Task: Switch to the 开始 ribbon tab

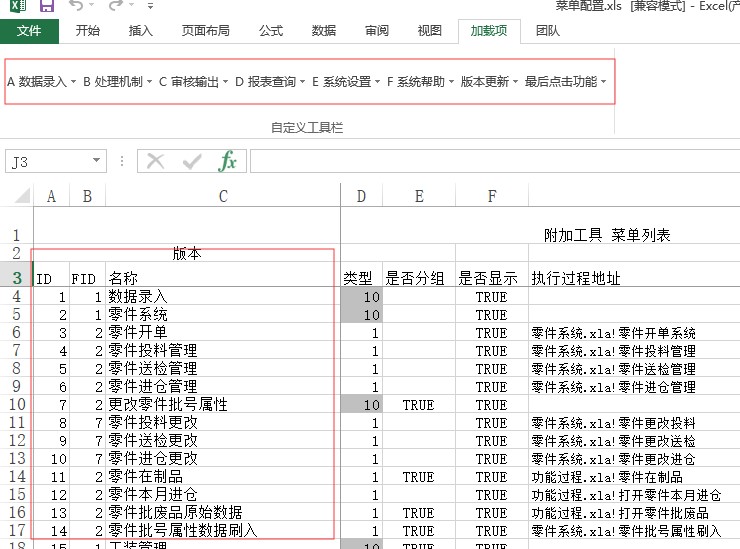Action: tap(88, 31)
